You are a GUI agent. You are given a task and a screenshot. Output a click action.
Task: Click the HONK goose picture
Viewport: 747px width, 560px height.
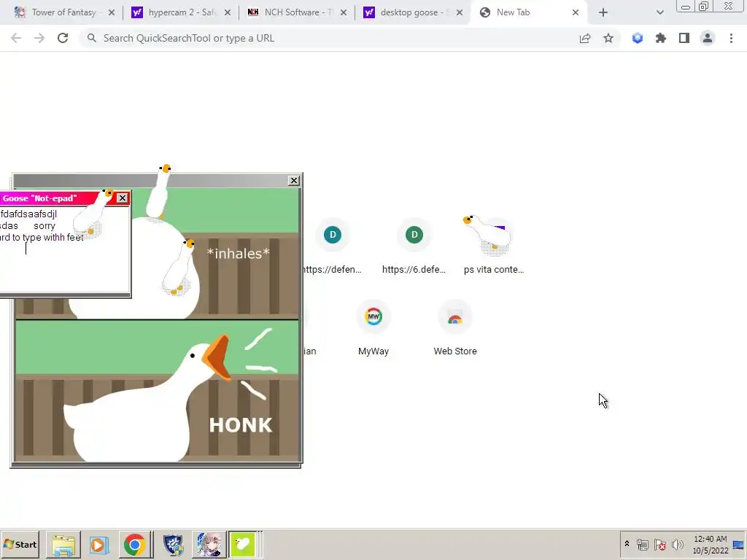(x=158, y=391)
